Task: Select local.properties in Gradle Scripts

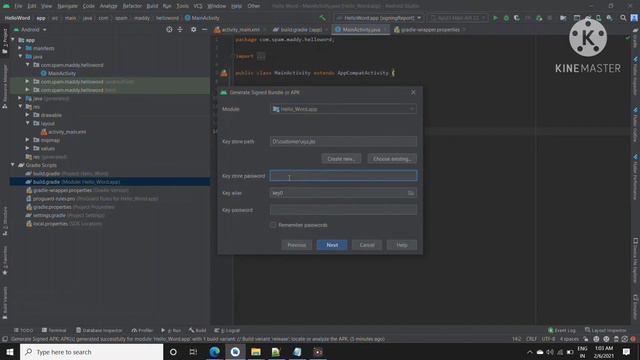Action: (50, 224)
